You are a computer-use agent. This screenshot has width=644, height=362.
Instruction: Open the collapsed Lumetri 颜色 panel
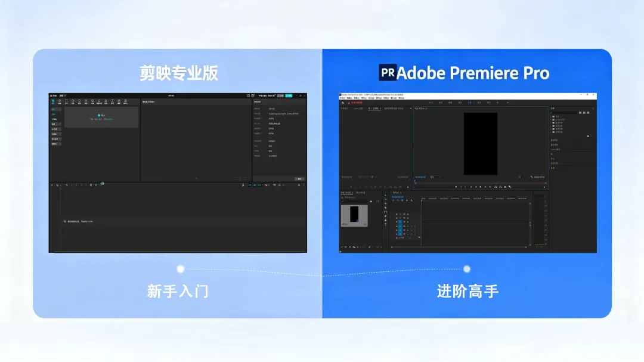tap(555, 150)
